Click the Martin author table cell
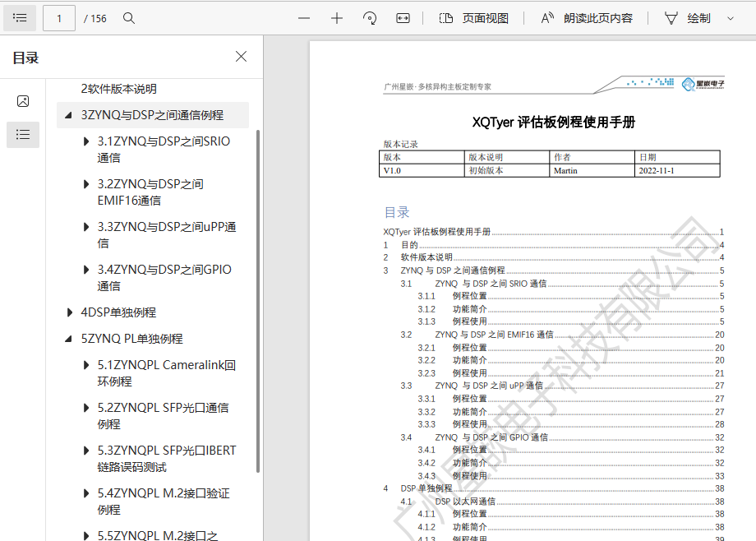Screen dimensions: 756x541 click(592, 170)
